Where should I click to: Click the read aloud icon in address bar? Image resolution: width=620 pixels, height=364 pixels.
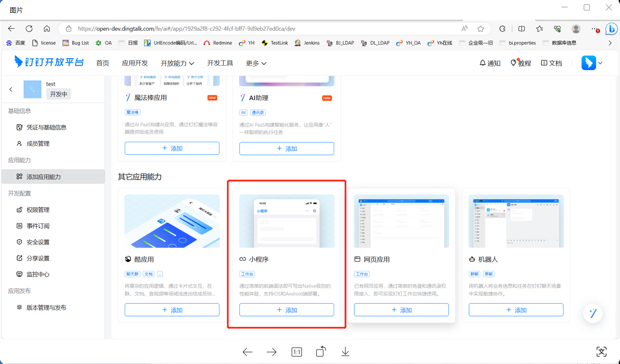[464, 29]
